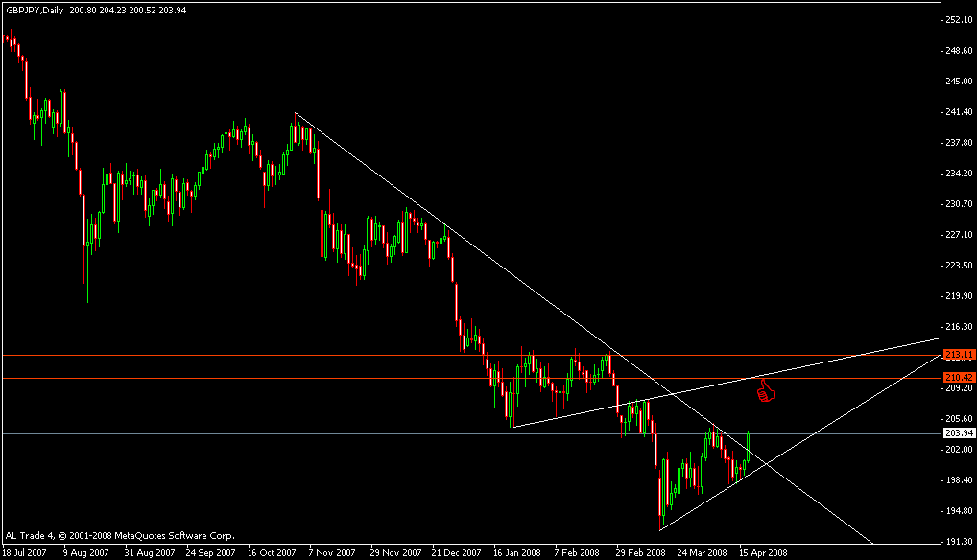The image size is (977, 560).
Task: Click the 203.94 current price label
Action: click(x=959, y=433)
